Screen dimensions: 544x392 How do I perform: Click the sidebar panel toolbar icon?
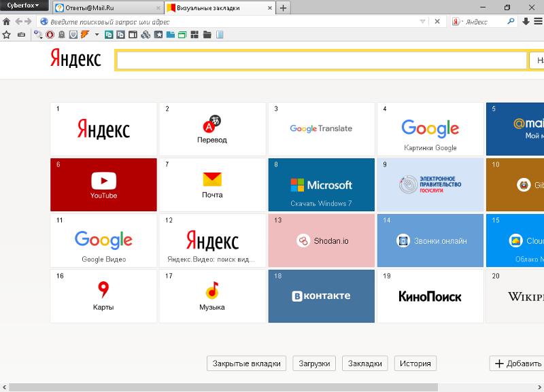[x=133, y=35]
